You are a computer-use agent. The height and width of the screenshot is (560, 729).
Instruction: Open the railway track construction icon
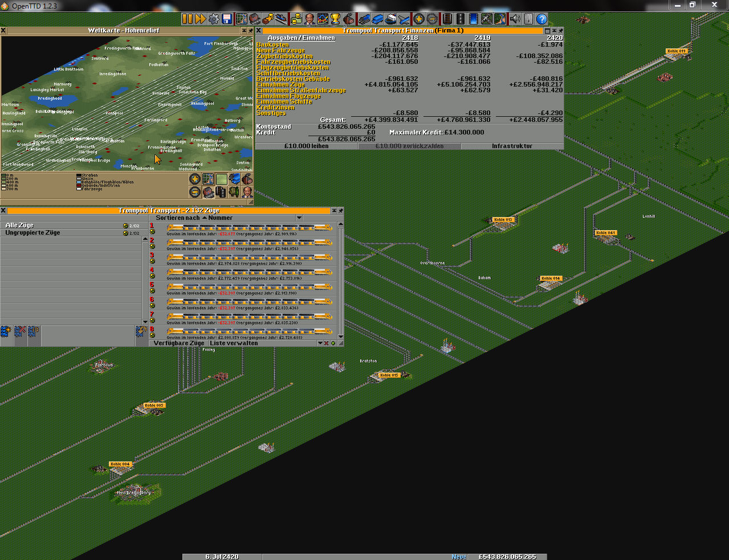[x=447, y=19]
